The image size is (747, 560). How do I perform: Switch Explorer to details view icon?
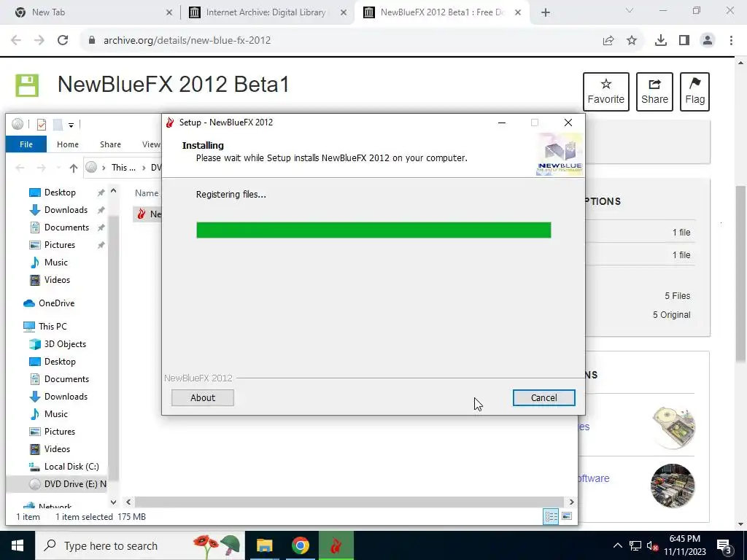551,517
